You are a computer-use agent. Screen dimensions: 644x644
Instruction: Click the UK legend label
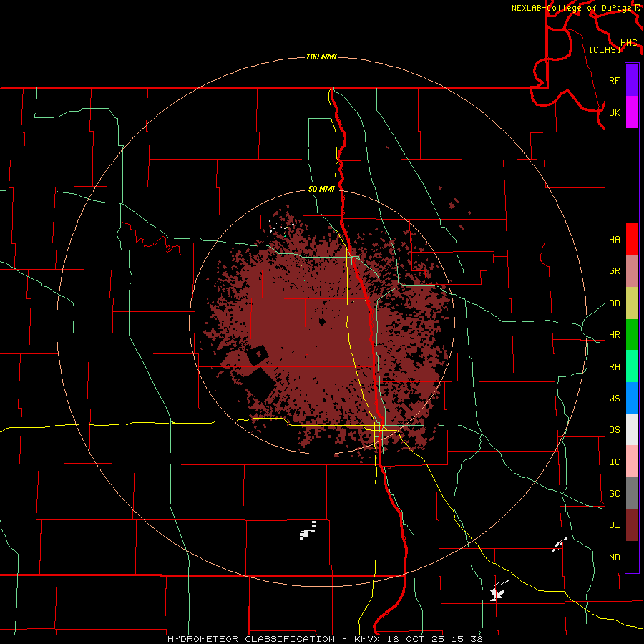[x=614, y=112]
